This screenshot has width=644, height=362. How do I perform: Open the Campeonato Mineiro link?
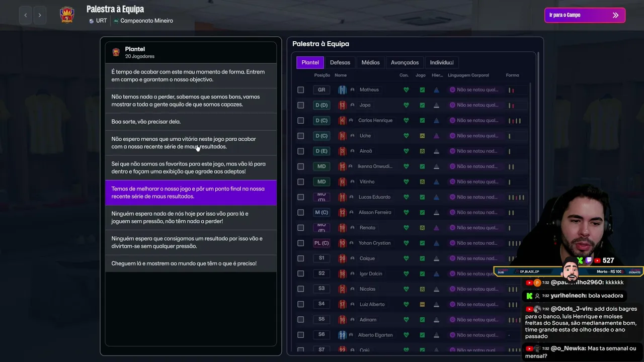click(x=143, y=21)
